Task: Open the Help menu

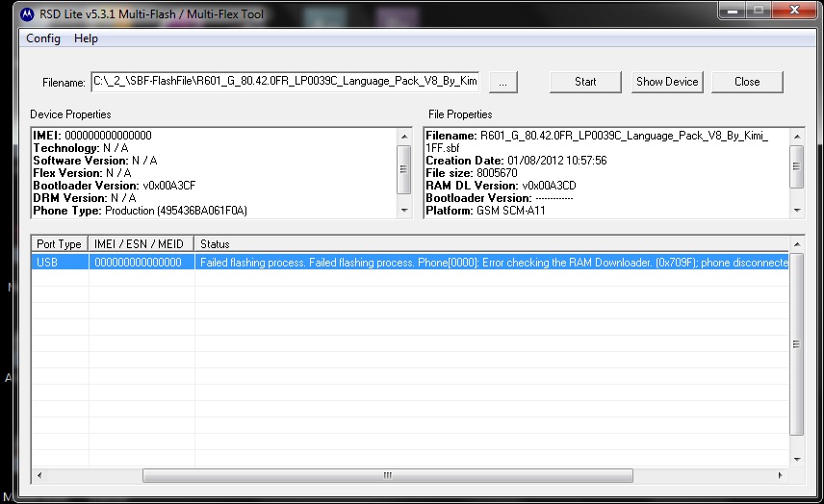Action: coord(86,38)
